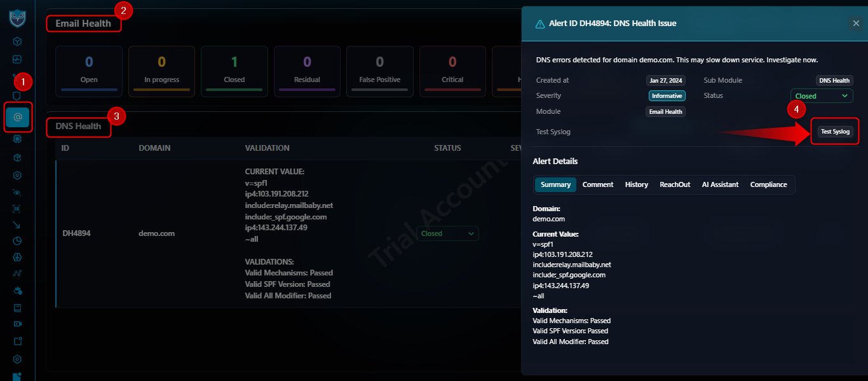Open the activity monitor sidebar icon
The width and height of the screenshot is (868, 381).
(18, 59)
